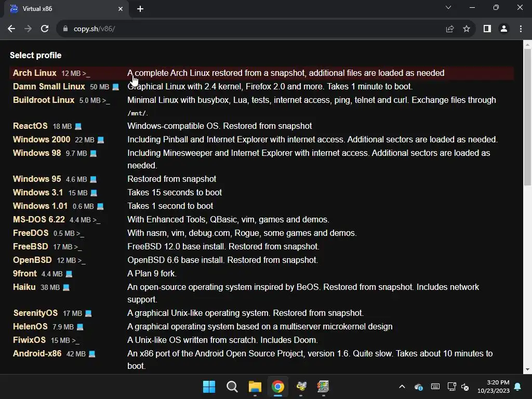
Task: Open the FreeBSD profile
Action: (x=31, y=247)
